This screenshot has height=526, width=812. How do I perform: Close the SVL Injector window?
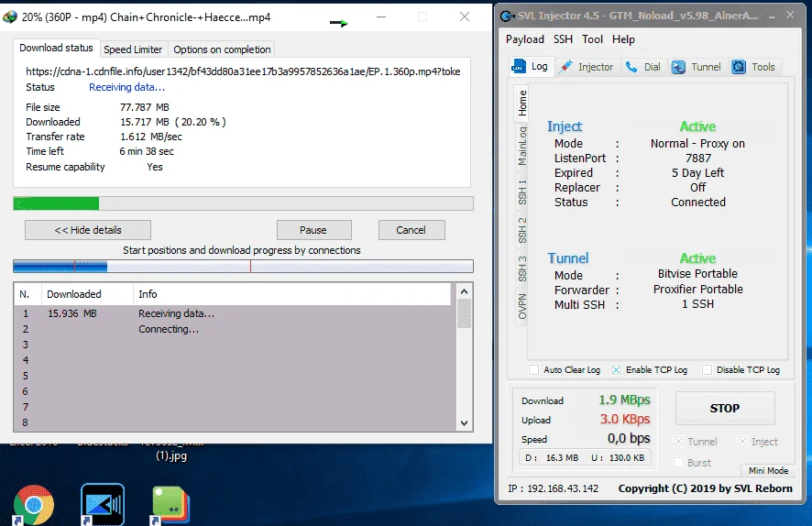point(790,15)
